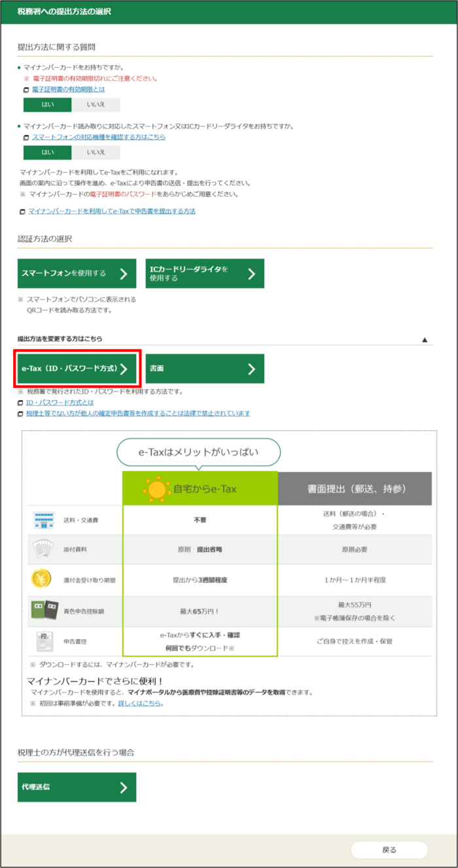Click the e-Taxはメリットがいっぱい speech bubble
458x868 pixels.
(199, 452)
